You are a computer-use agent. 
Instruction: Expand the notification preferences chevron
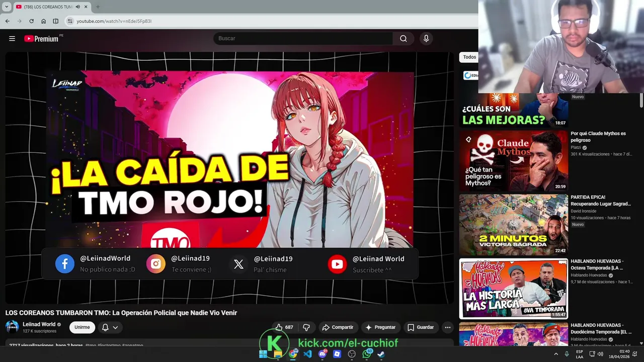pyautogui.click(x=115, y=327)
